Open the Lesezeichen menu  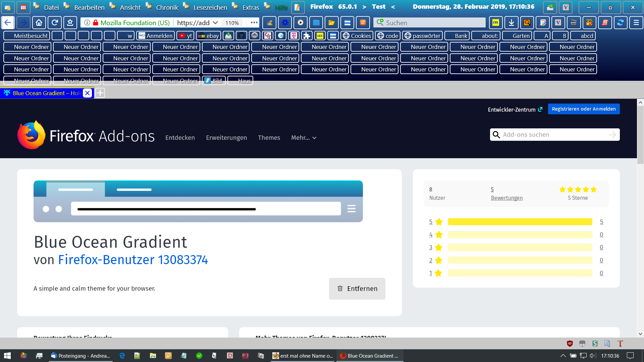(210, 7)
